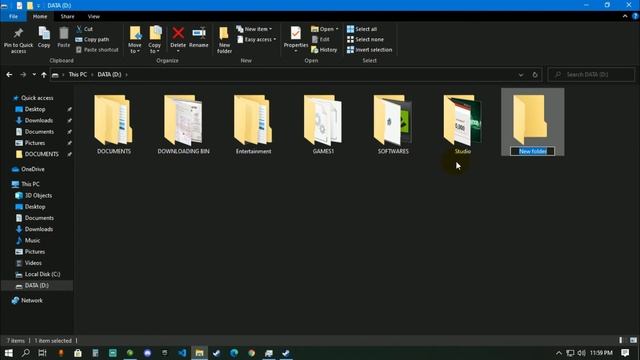Open Visual Studio Code from taskbar
This screenshot has width=640, height=360.
pos(182,353)
